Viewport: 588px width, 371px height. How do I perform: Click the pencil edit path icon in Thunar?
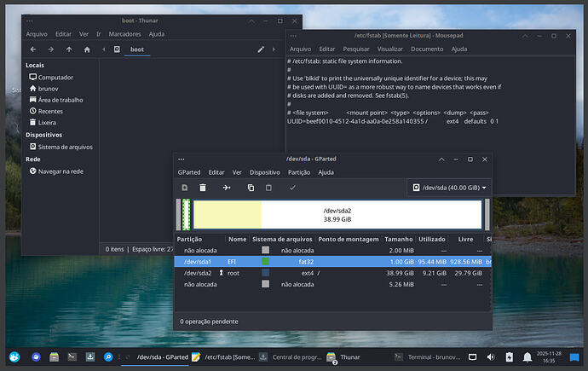tap(261, 49)
